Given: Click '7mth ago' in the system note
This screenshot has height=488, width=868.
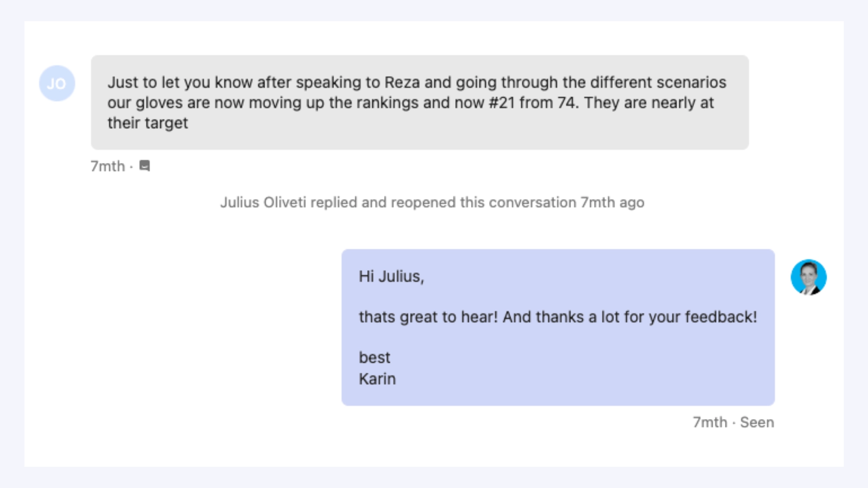Looking at the screenshot, I should pos(612,203).
